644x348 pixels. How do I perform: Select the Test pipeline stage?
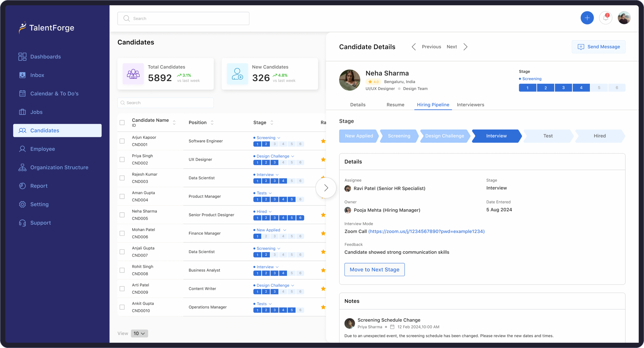[548, 136]
